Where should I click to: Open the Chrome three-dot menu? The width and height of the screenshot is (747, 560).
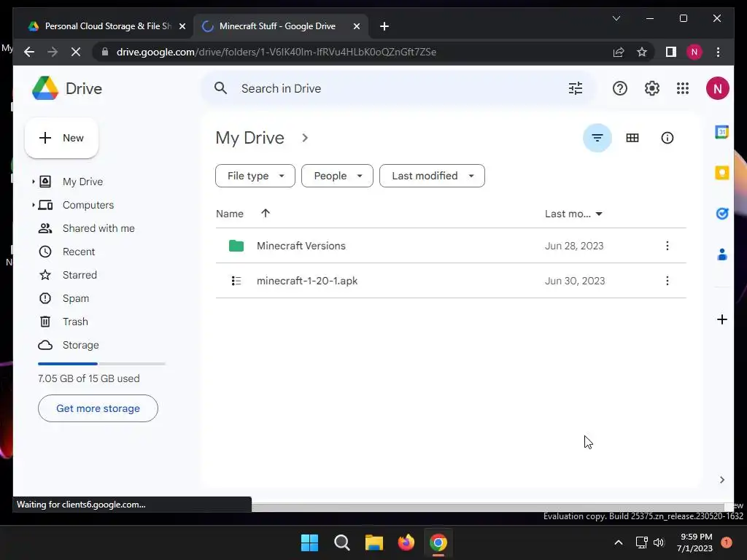coord(718,52)
